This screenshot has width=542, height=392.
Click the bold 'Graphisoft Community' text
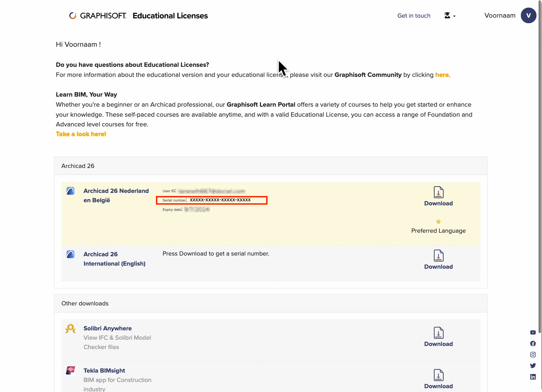pos(368,75)
